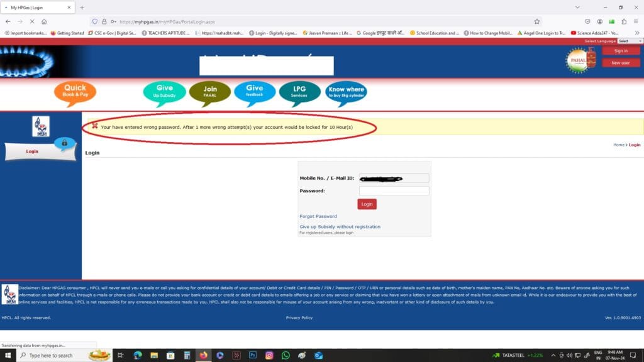Screen dimensions: 644x362
Task: Open the extensions puzzle icon
Action: pos(624,22)
